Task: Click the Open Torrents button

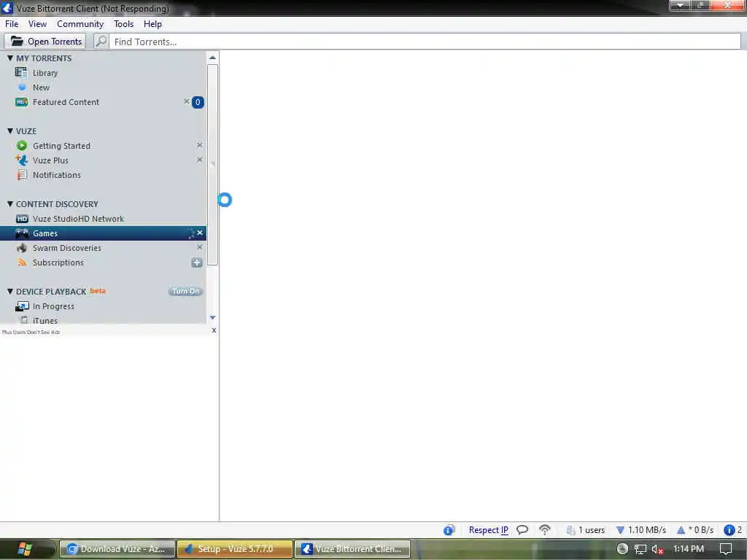Action: click(x=45, y=42)
